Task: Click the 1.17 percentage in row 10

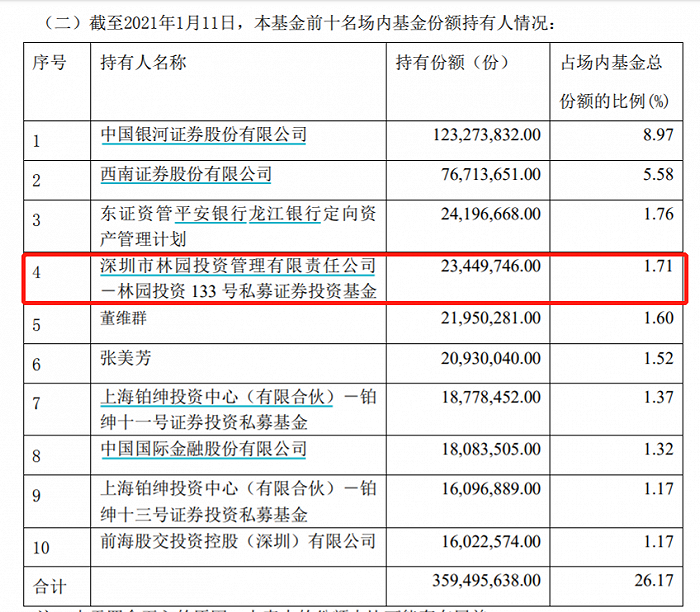Action: tap(658, 541)
